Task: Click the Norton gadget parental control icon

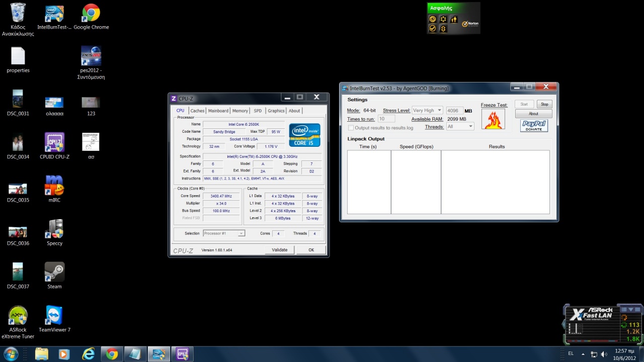Action: coord(454,19)
